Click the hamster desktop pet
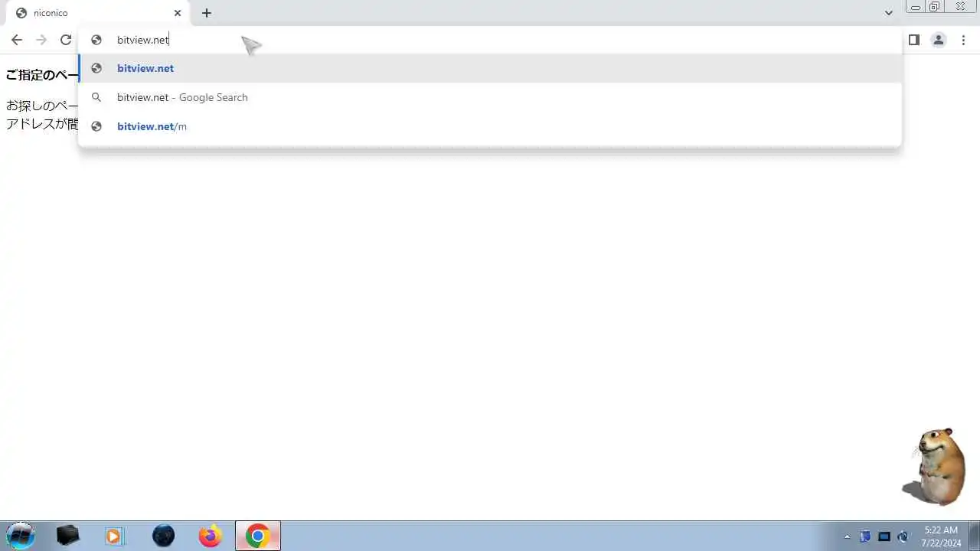980x551 pixels. click(x=935, y=466)
